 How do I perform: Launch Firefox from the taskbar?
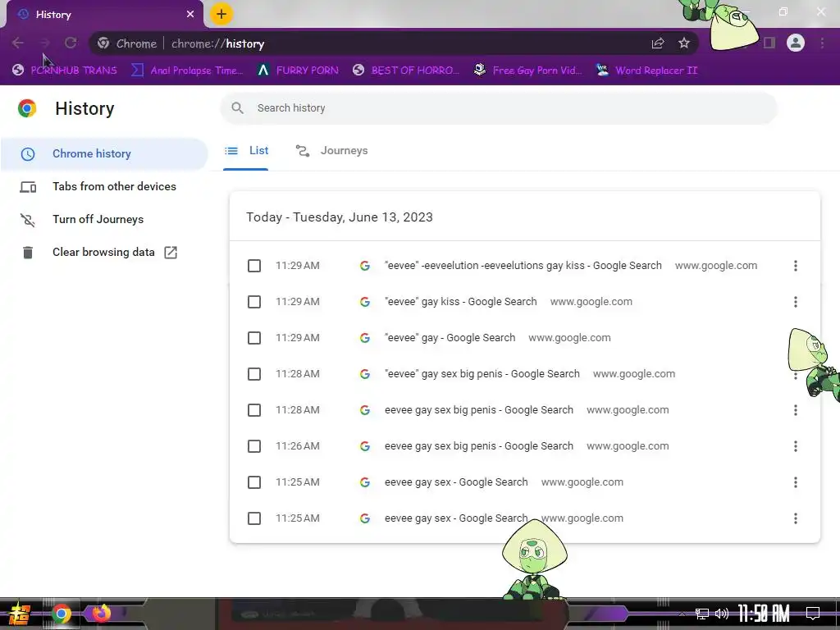click(x=101, y=613)
